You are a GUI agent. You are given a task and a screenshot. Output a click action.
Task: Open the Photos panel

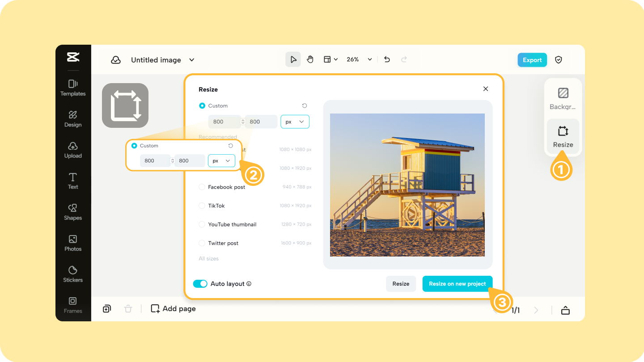pos(73,243)
